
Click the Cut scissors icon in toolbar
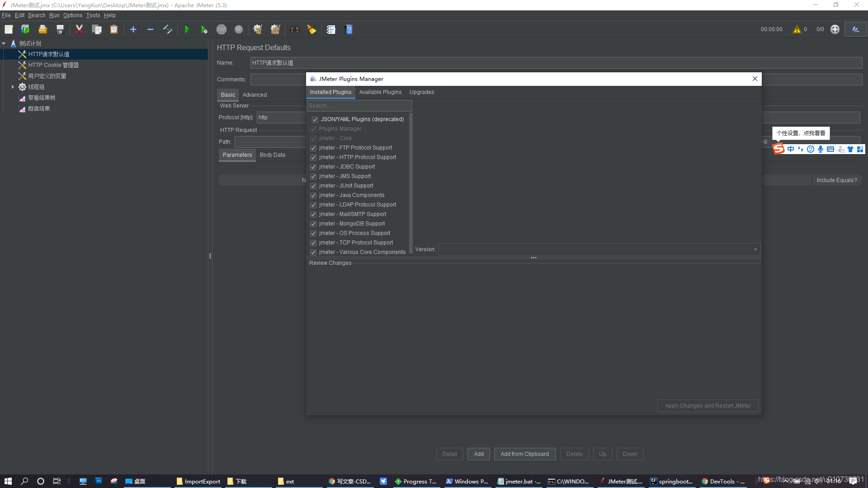pos(79,30)
